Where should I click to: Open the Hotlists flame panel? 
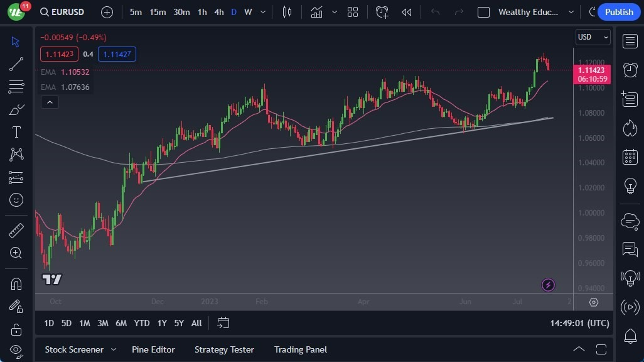[630, 128]
